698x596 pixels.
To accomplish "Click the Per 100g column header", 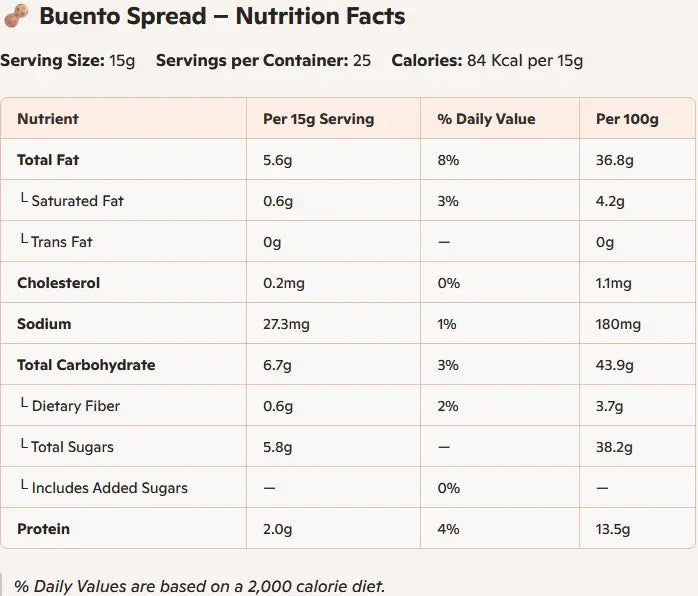I will pyautogui.click(x=627, y=119).
